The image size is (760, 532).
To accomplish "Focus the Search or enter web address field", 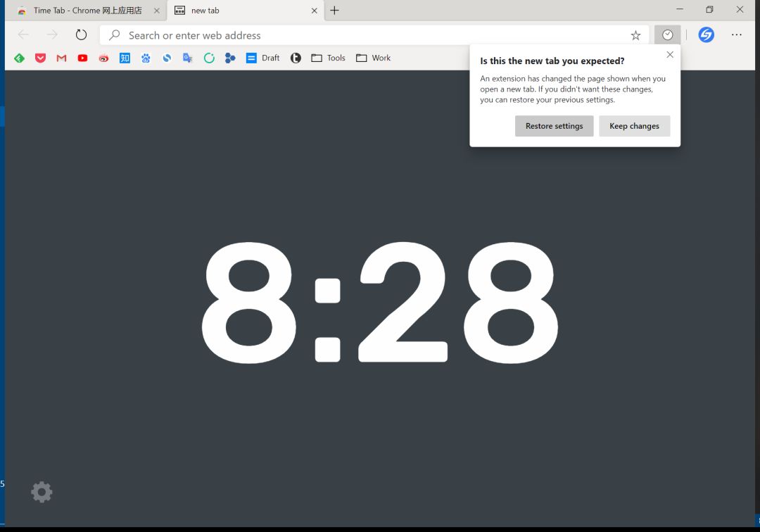I will coord(366,35).
